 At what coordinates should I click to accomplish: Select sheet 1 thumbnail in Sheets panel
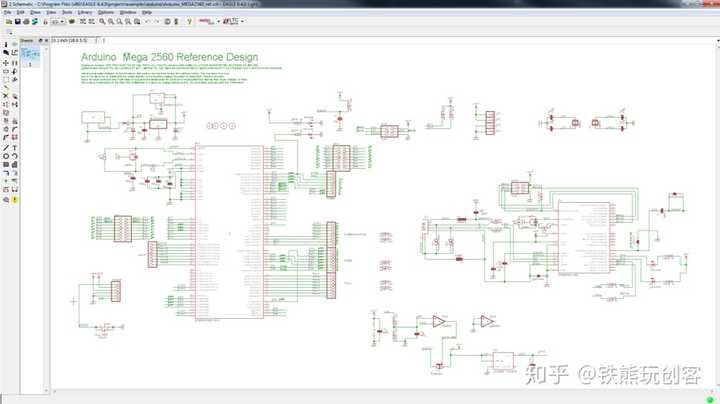tap(30, 57)
